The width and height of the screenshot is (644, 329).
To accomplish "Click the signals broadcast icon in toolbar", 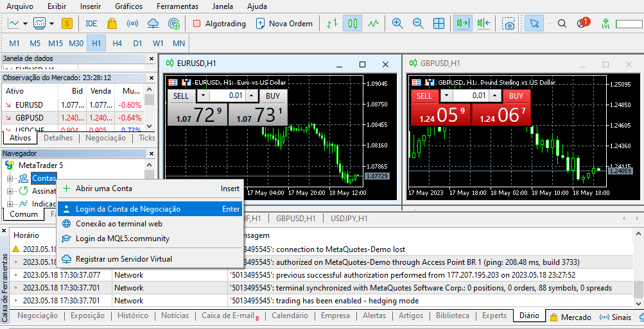I will tap(132, 23).
